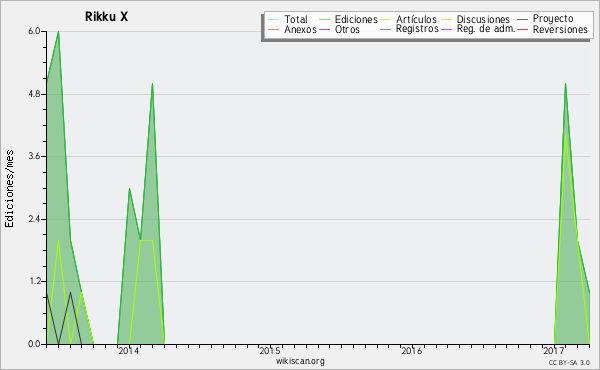Click the Reversiones legend entry
This screenshot has height=370, width=600.
[x=553, y=29]
